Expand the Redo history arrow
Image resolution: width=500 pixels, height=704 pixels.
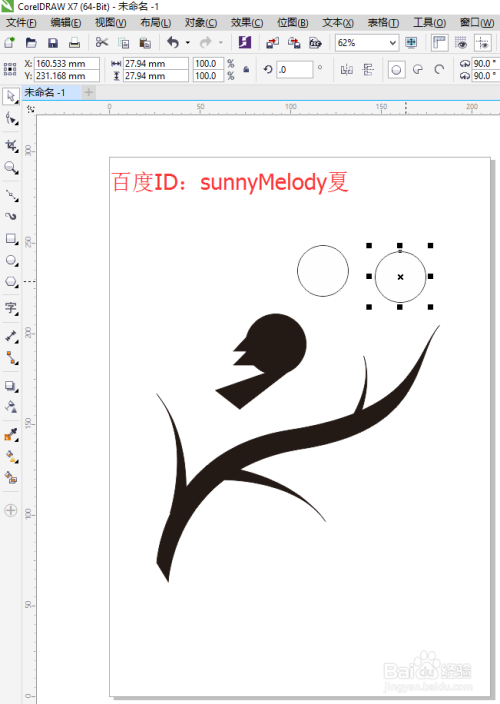pyautogui.click(x=220, y=43)
